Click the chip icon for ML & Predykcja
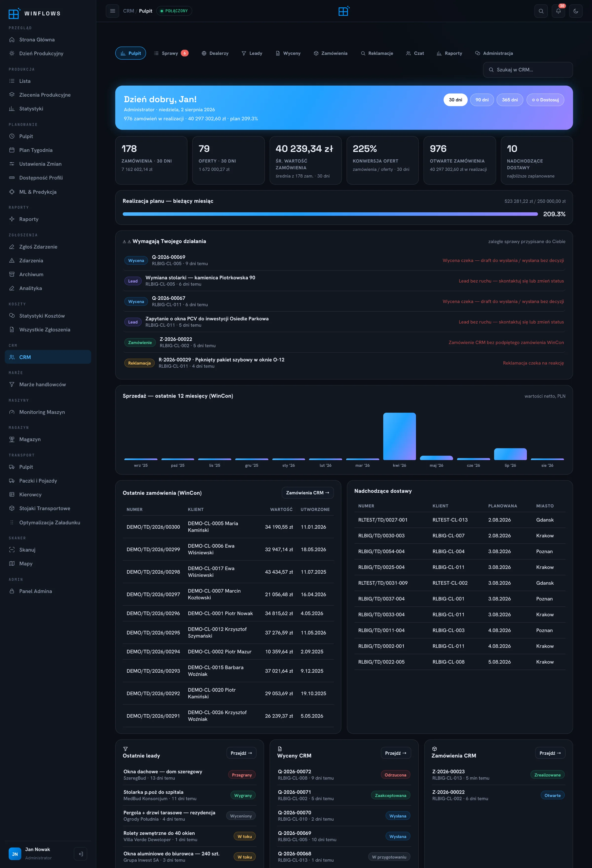The image size is (592, 868). tap(12, 192)
